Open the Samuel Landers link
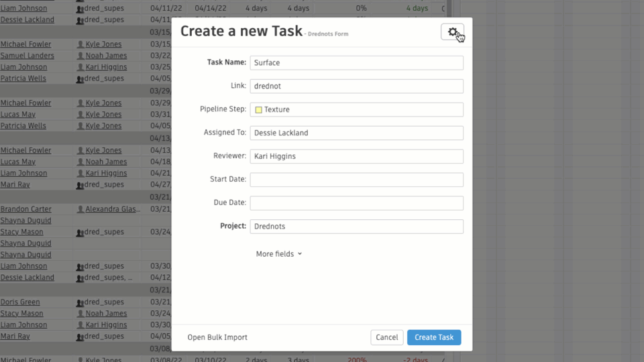The image size is (644, 362). click(x=27, y=56)
